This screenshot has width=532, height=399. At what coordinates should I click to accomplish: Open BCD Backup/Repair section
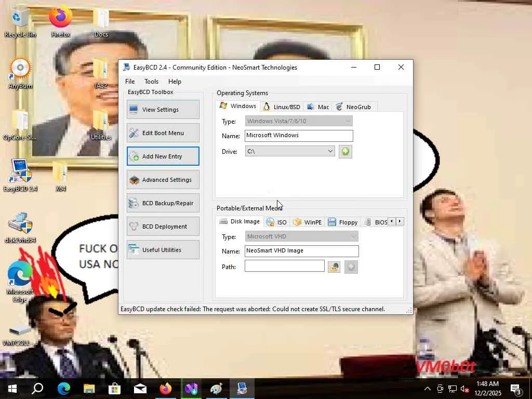pos(163,203)
